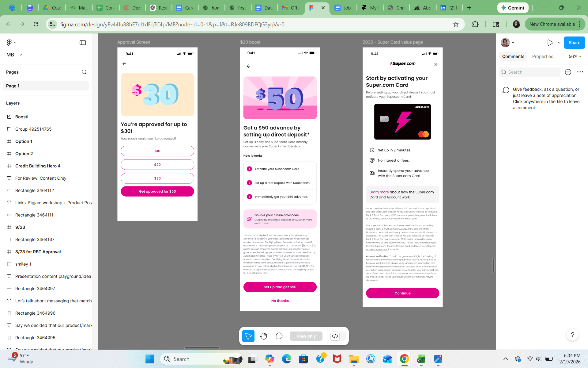Switch to the Comments tab

(513, 56)
